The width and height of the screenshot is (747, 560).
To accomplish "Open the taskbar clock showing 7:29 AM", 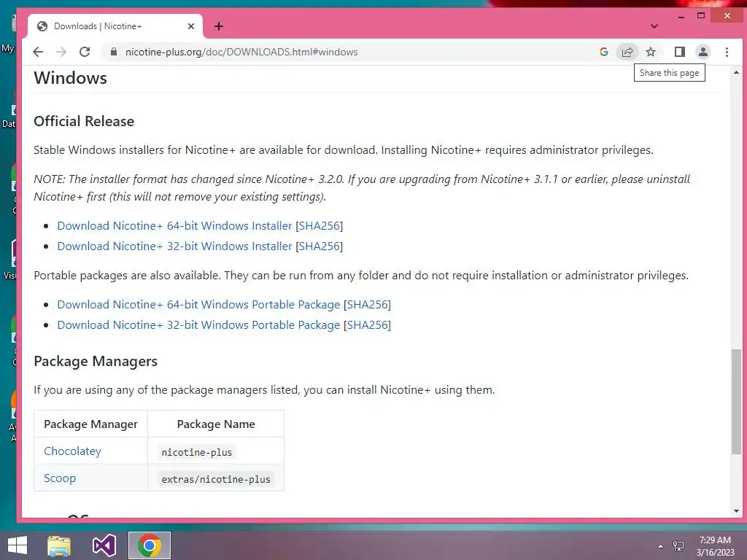I will tap(715, 546).
